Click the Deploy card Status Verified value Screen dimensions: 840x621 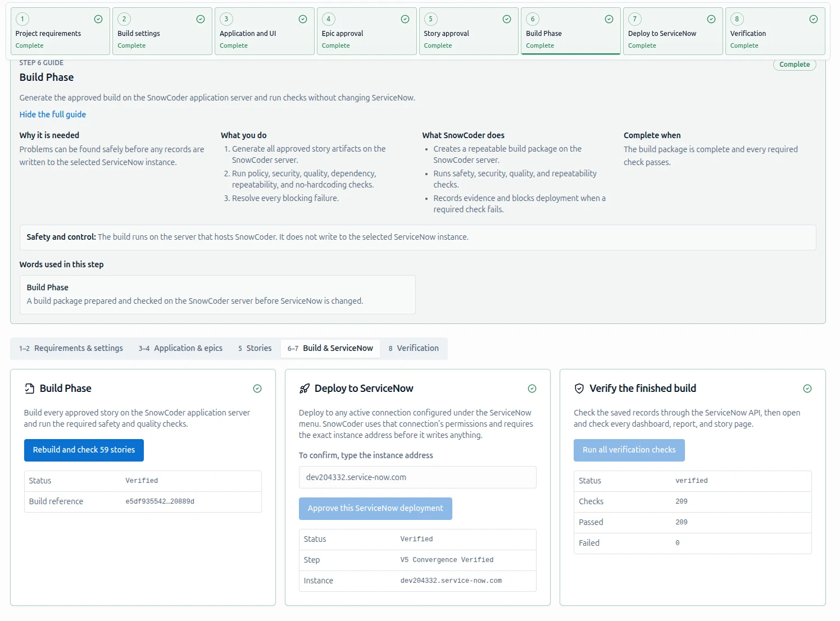pyautogui.click(x=417, y=539)
